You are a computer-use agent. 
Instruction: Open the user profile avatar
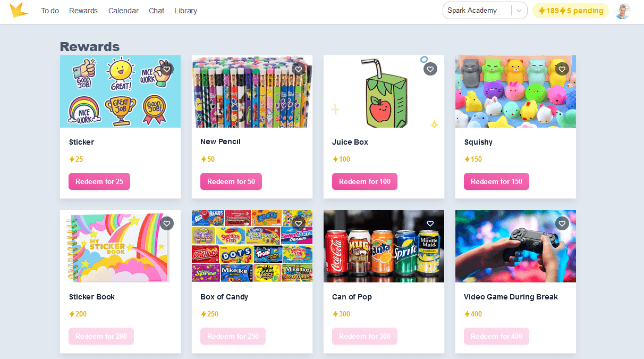coord(622,11)
